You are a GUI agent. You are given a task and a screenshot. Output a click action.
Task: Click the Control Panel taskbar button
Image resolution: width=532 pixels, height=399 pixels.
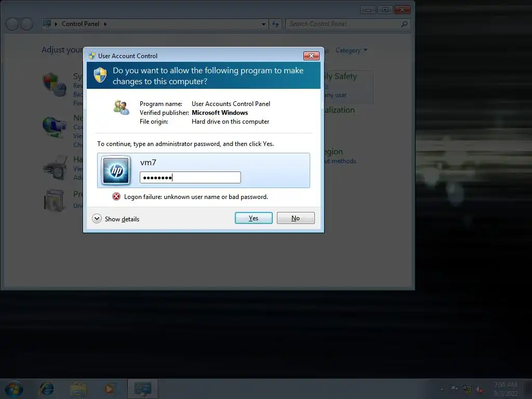pos(142,389)
